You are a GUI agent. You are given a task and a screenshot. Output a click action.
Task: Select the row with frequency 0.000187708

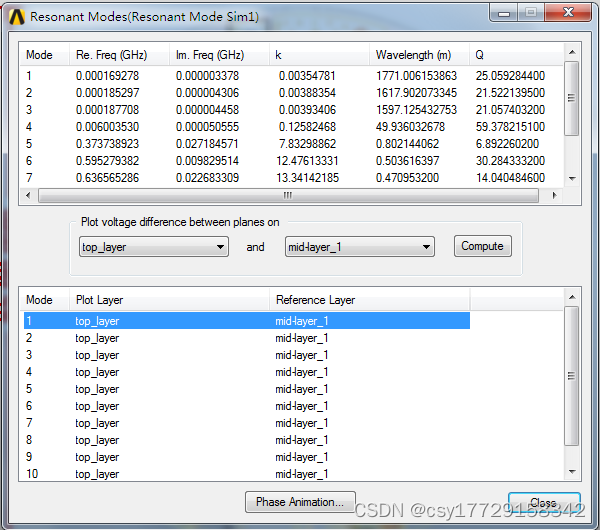pyautogui.click(x=291, y=110)
